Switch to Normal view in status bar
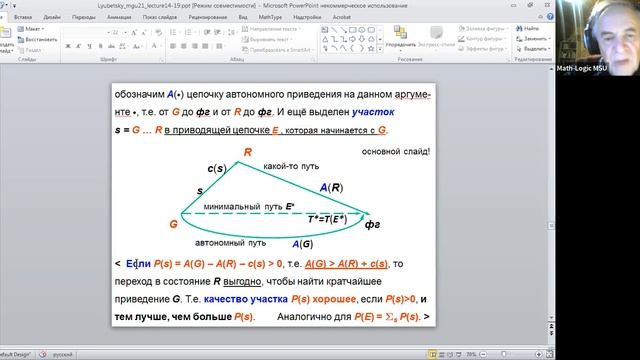The height and width of the screenshot is (360, 640). click(433, 354)
